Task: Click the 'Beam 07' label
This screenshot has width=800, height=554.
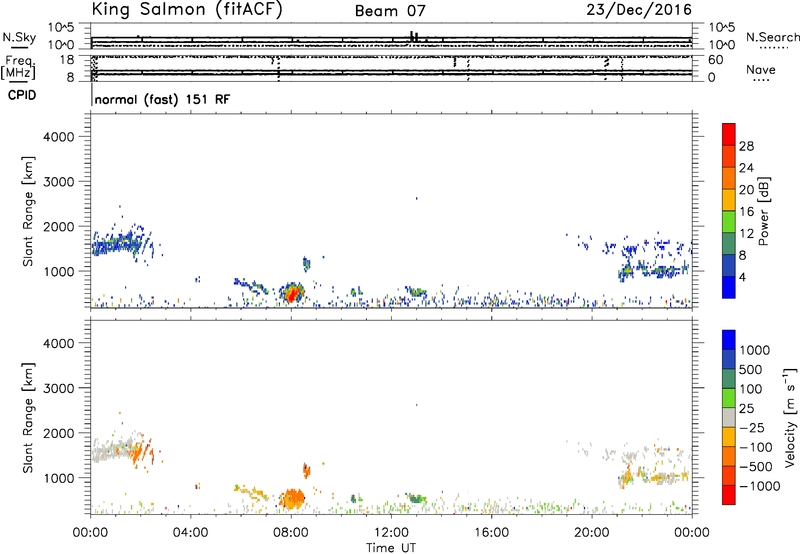Action: (390, 11)
